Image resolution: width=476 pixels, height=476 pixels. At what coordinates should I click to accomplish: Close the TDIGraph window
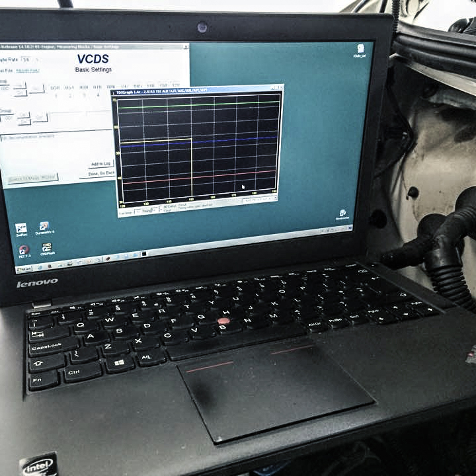pyautogui.click(x=280, y=87)
